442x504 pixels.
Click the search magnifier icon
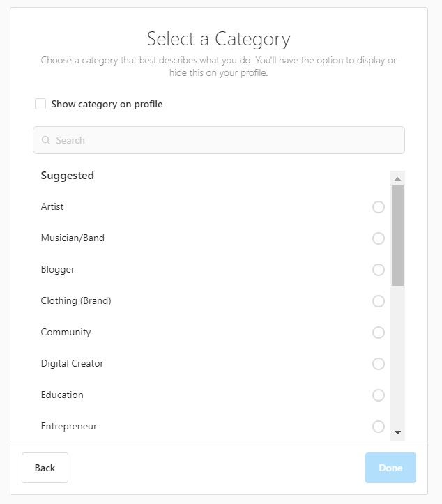point(46,140)
